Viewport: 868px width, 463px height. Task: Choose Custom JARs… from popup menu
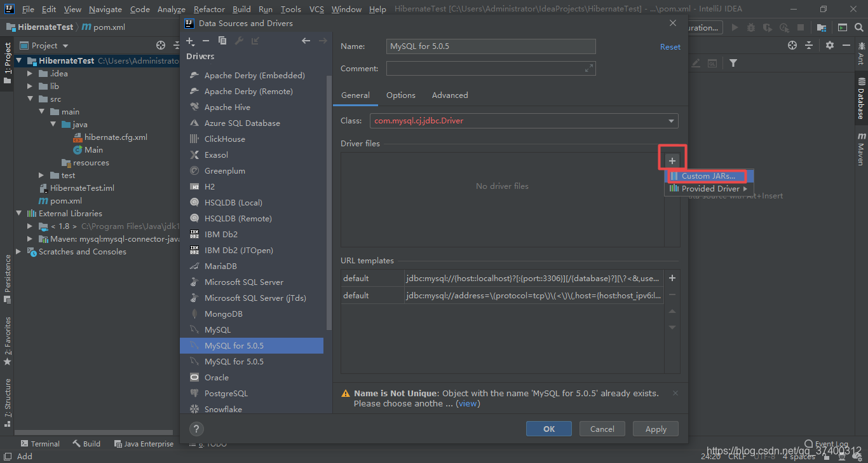point(710,176)
